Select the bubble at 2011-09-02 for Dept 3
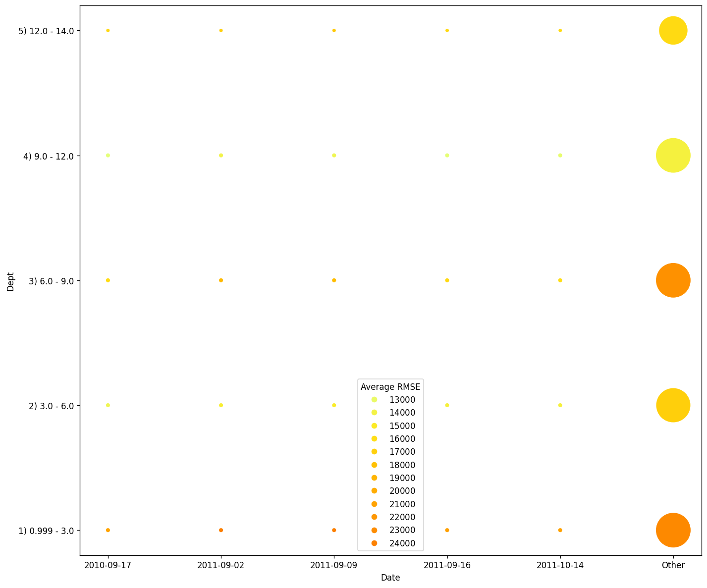 point(220,280)
